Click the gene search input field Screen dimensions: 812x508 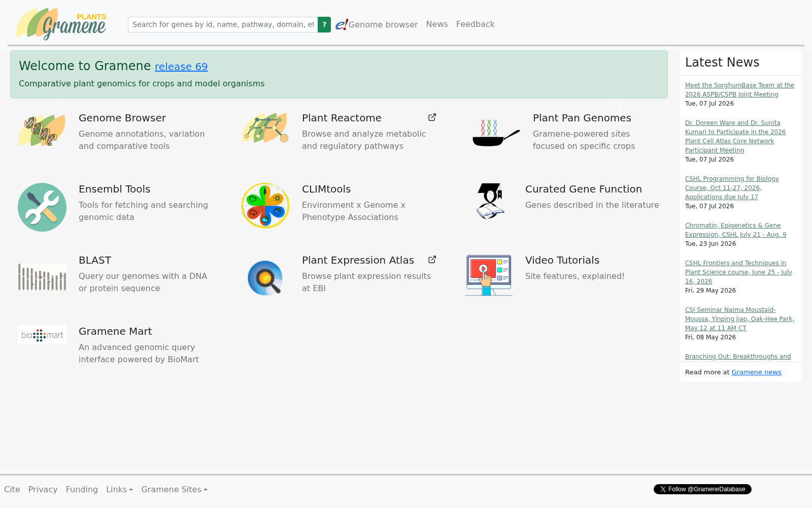point(223,24)
